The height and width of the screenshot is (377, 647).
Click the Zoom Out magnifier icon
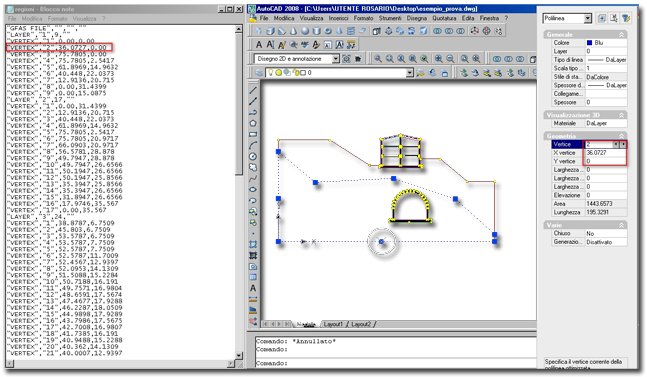(x=450, y=59)
